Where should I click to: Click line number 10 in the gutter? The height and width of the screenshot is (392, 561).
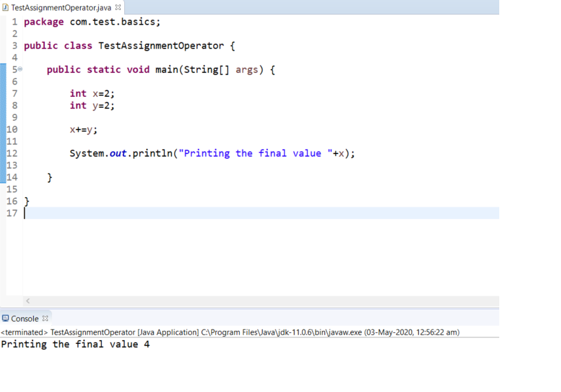click(12, 129)
